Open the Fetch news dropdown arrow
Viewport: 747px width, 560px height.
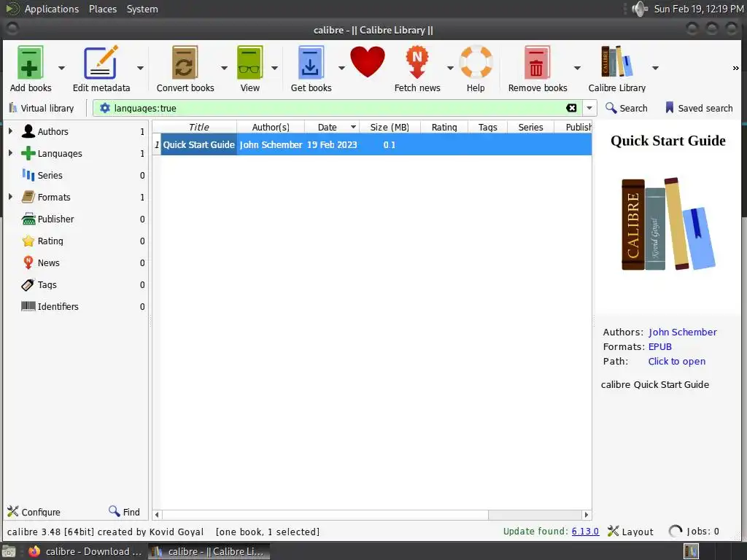pos(450,68)
